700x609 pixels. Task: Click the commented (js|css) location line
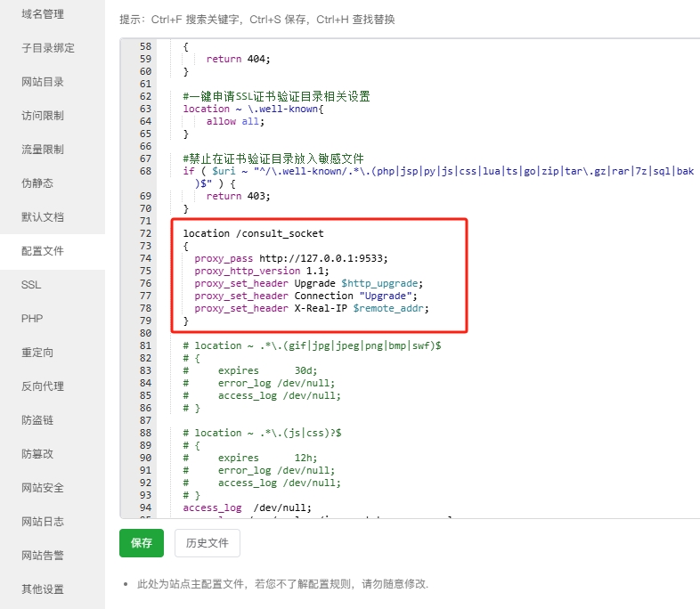(262, 433)
